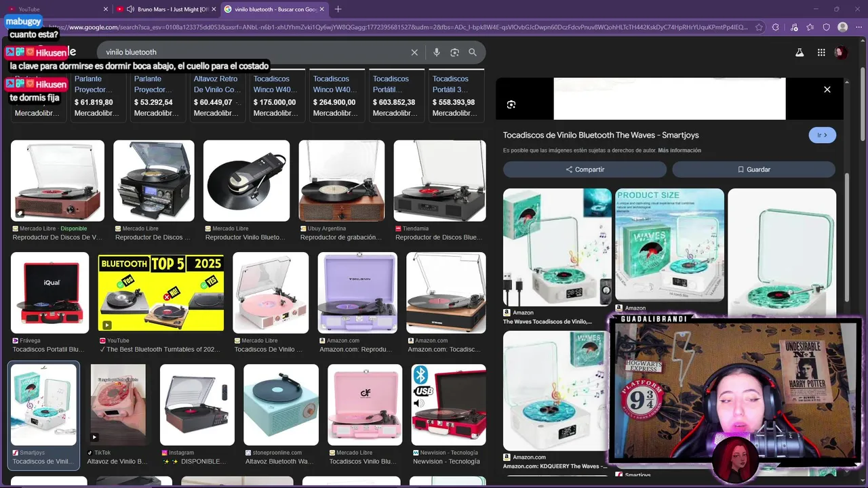Switch to Bruno Mars I Just Might tab
Screen dimensions: 868x488
click(x=166, y=9)
